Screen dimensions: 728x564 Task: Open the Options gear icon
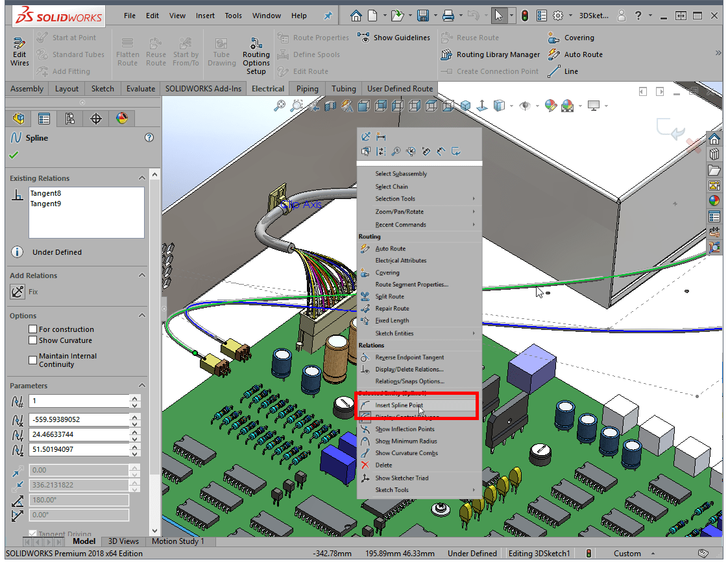click(x=558, y=16)
